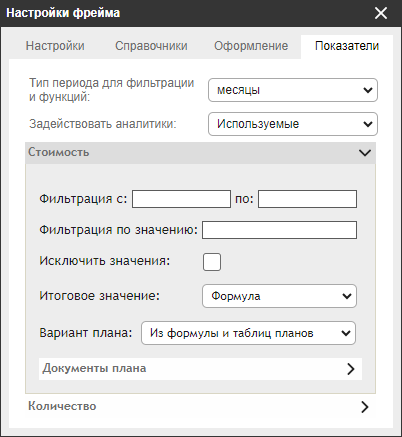This screenshot has width=402, height=437.
Task: Expand the Количество section
Action: [200, 406]
